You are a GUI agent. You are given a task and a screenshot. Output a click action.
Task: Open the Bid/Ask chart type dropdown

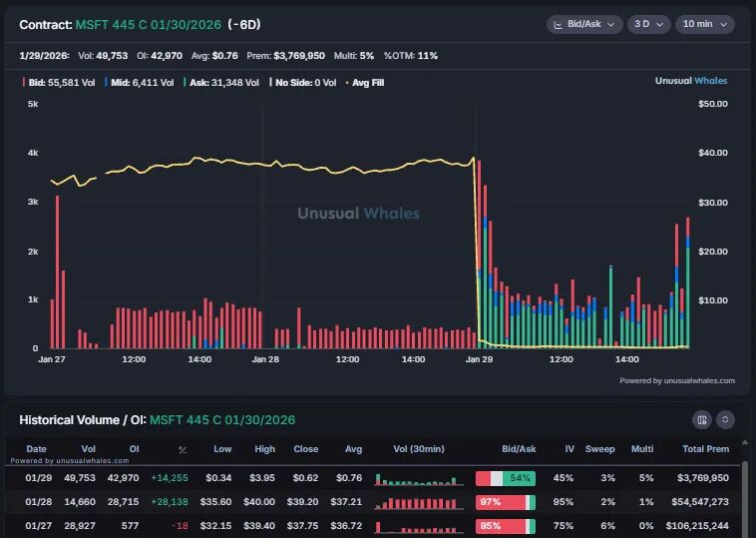click(584, 24)
